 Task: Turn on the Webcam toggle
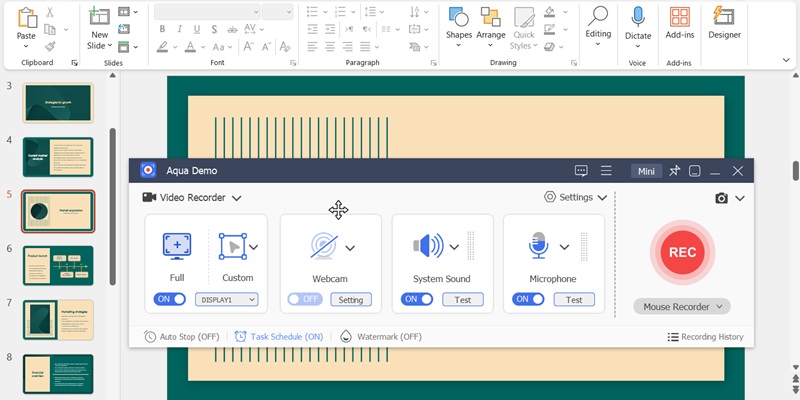click(x=305, y=299)
